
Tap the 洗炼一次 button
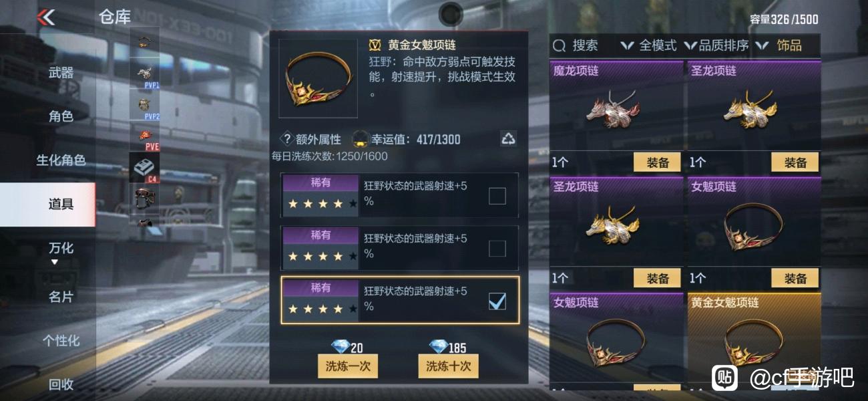click(x=348, y=366)
